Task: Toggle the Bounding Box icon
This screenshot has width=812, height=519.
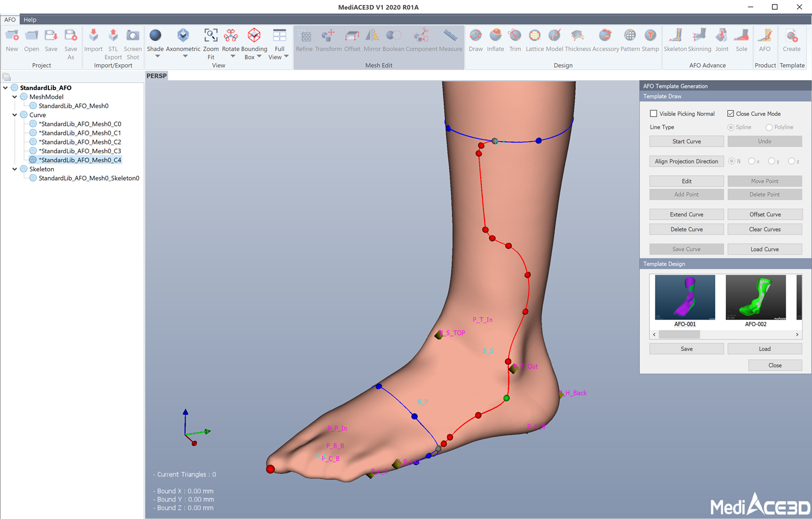Action: (x=254, y=36)
